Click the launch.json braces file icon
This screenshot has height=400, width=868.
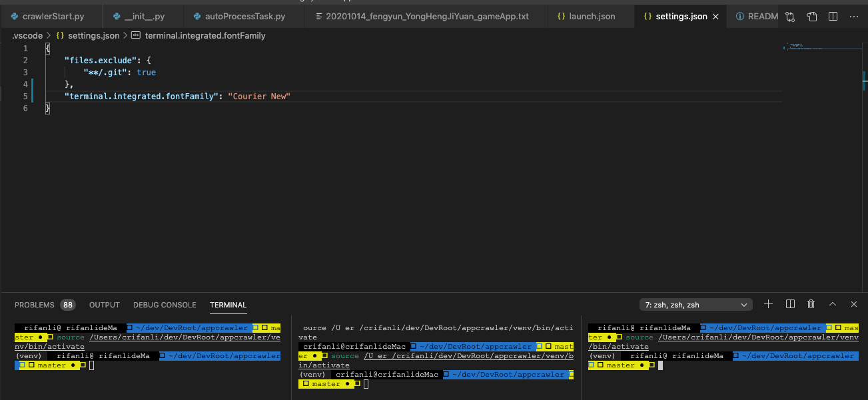click(x=562, y=16)
